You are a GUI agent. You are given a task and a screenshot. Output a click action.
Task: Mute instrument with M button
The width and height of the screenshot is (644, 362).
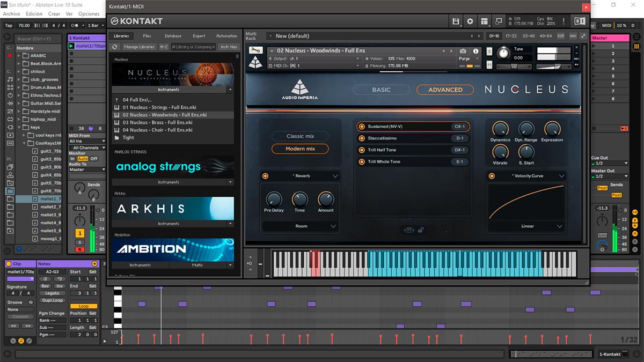489,65
